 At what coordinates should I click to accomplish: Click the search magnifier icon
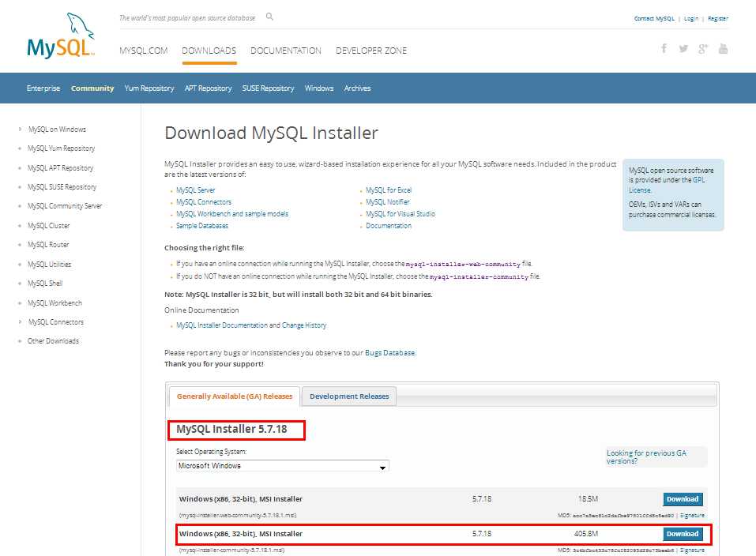pos(269,17)
